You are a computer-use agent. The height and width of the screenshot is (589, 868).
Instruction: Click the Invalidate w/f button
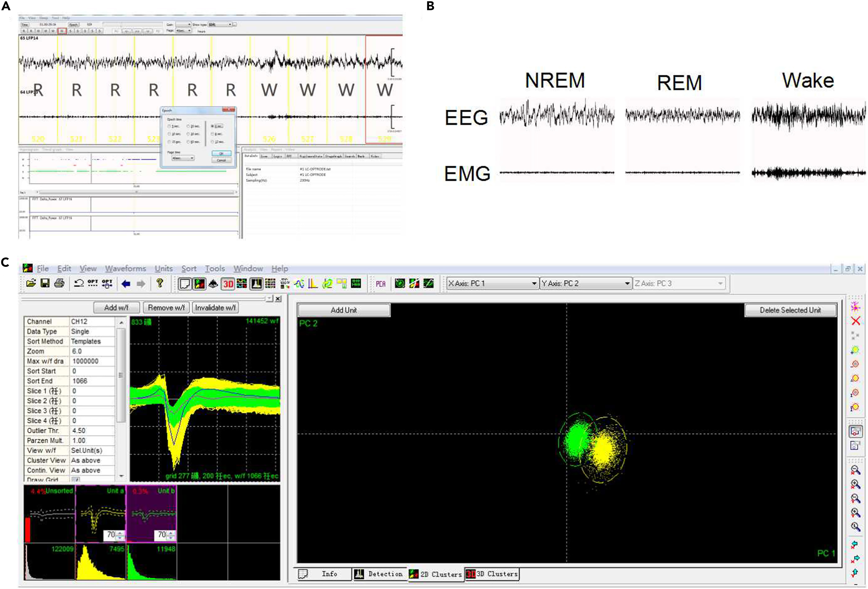pos(215,308)
